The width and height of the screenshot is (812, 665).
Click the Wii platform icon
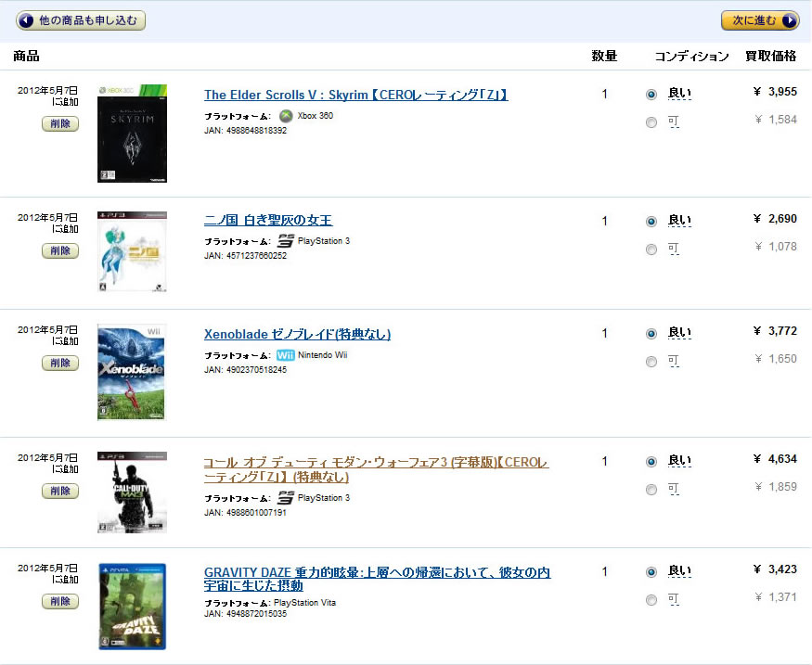point(285,355)
